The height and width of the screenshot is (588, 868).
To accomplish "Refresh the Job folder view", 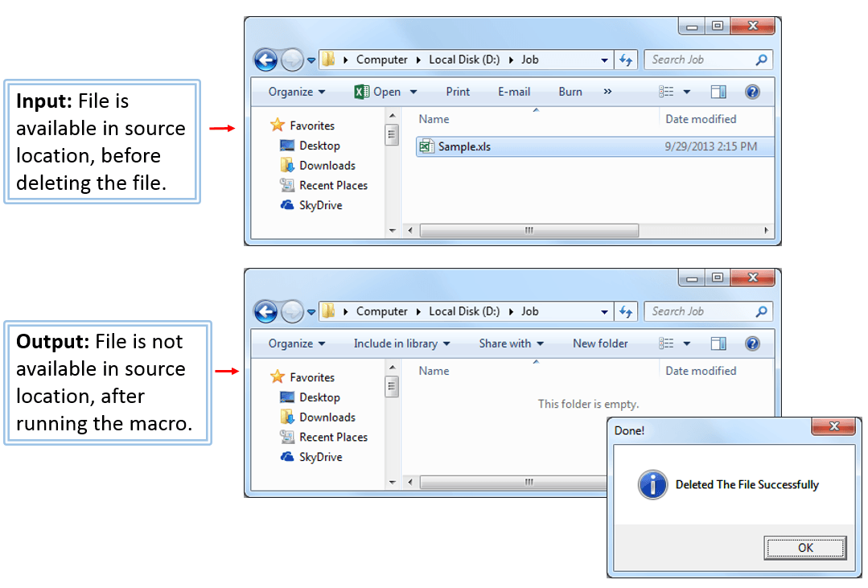I will [x=626, y=60].
